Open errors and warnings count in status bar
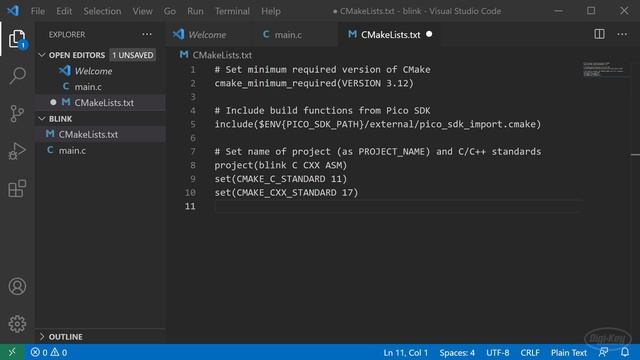 (49, 352)
